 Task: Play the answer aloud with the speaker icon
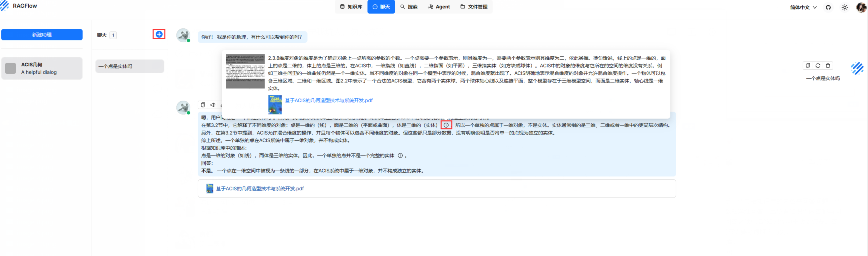click(x=213, y=105)
